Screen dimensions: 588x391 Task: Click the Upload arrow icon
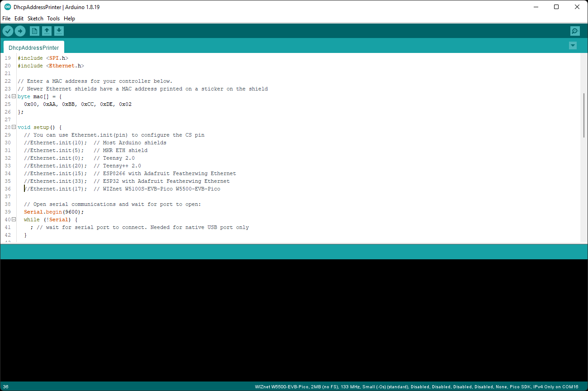20,31
